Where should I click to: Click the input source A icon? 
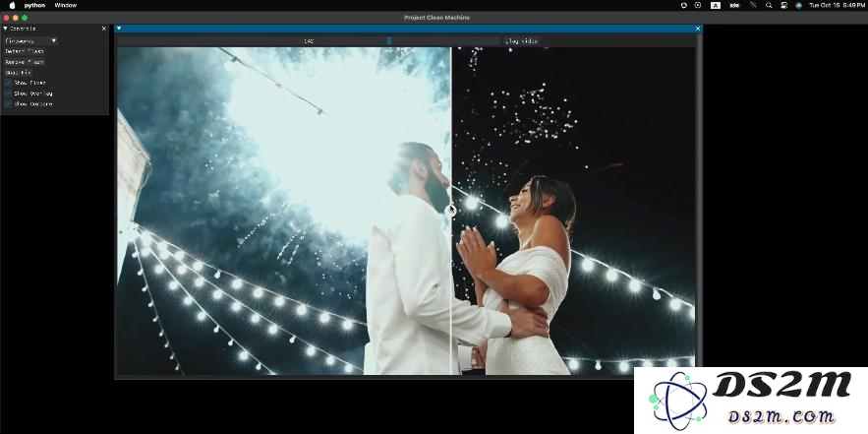(x=716, y=5)
